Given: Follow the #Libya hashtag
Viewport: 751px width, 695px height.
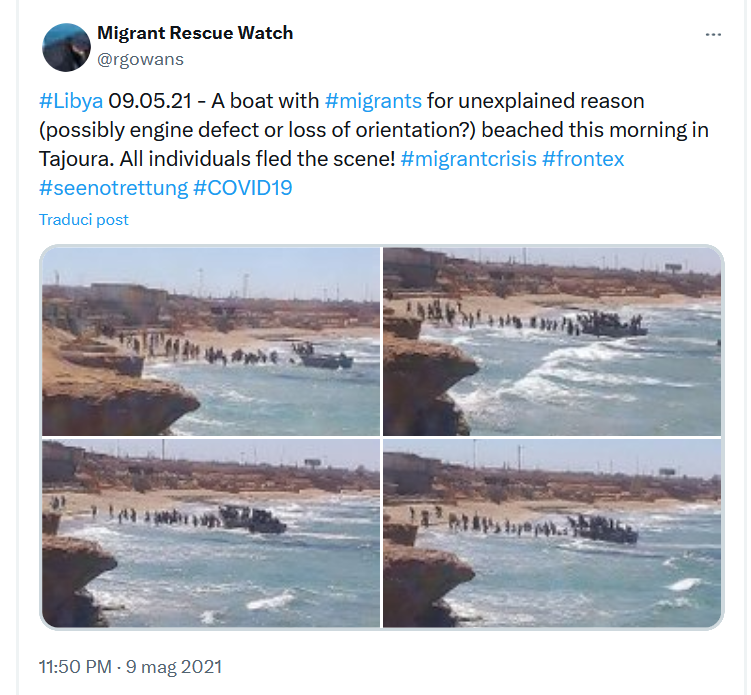Looking at the screenshot, I should 71,101.
